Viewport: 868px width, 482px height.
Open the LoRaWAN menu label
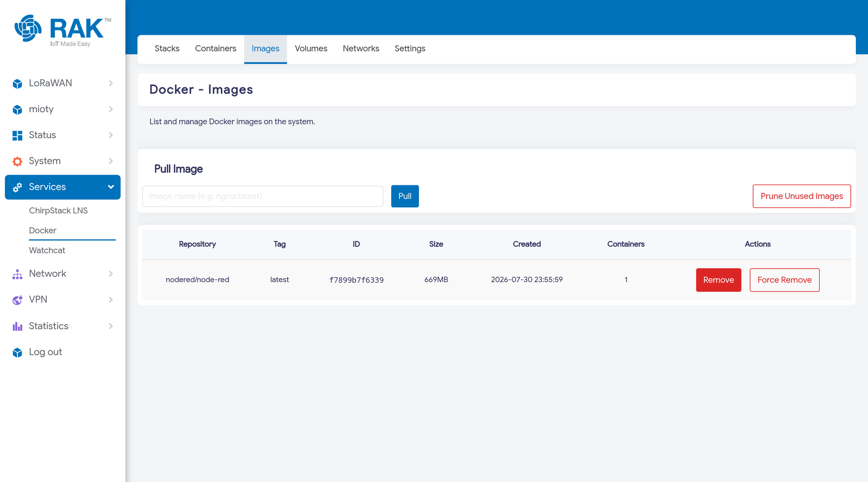(x=50, y=83)
